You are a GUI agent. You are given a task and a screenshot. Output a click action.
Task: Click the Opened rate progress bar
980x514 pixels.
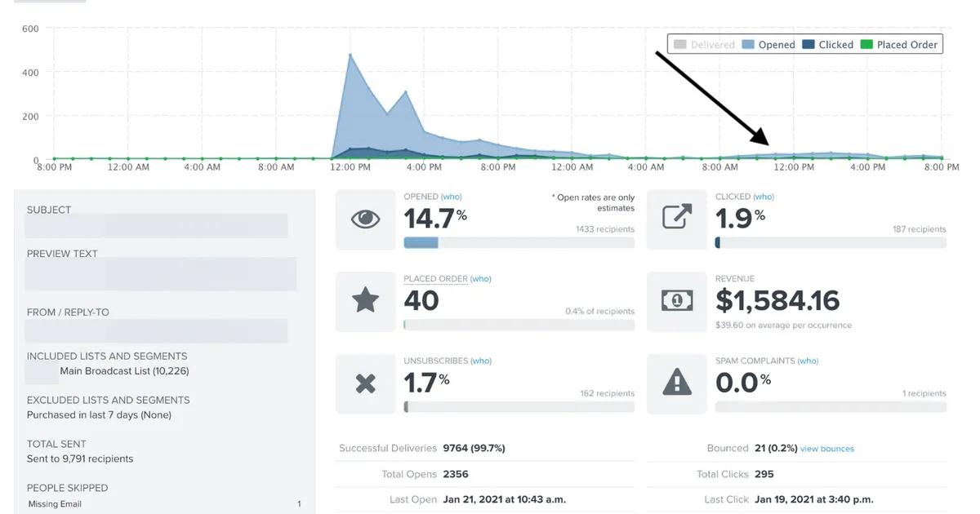pos(519,242)
